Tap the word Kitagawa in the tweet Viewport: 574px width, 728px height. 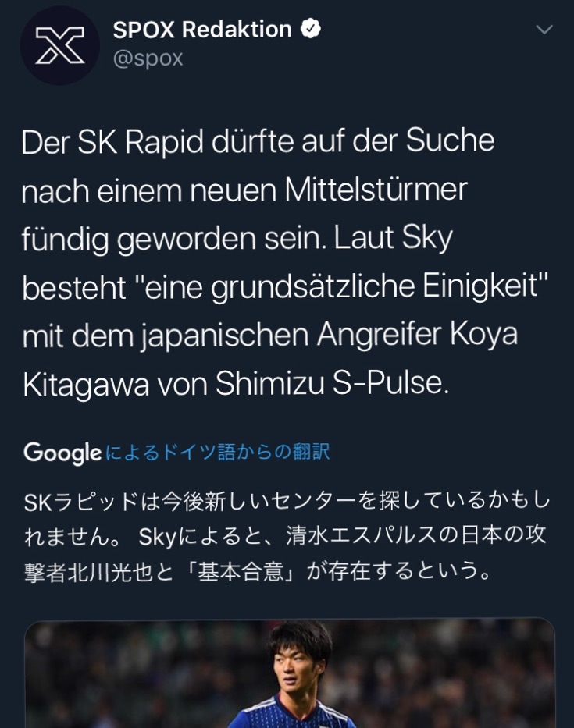[86, 383]
